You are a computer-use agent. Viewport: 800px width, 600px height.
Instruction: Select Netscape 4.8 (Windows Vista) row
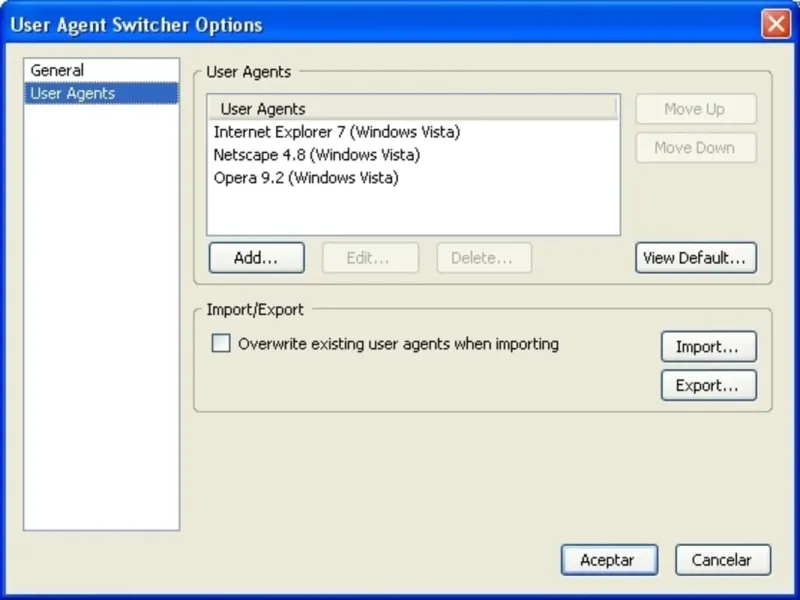point(413,155)
